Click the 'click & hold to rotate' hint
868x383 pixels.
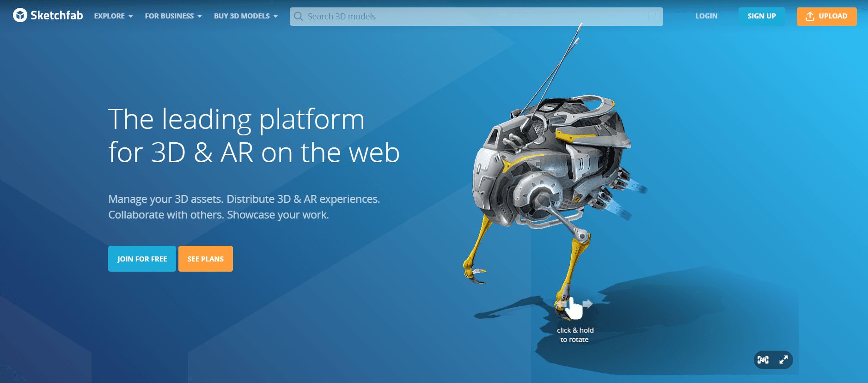575,335
